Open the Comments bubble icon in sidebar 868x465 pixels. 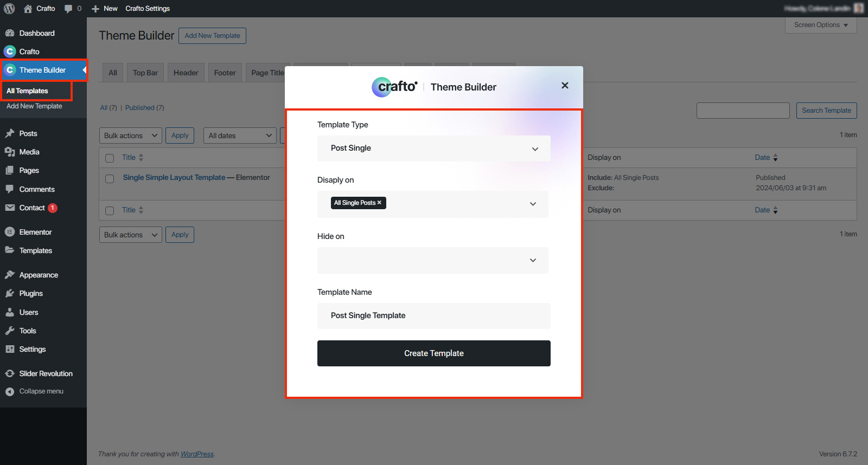10,189
